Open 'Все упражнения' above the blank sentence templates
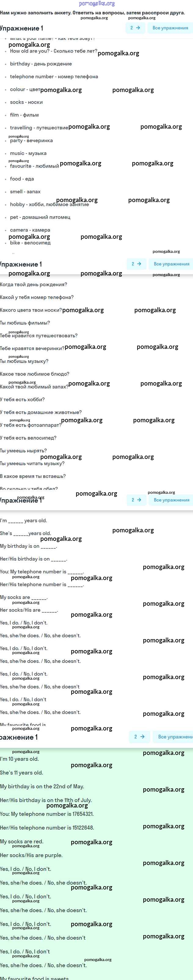 172,500
